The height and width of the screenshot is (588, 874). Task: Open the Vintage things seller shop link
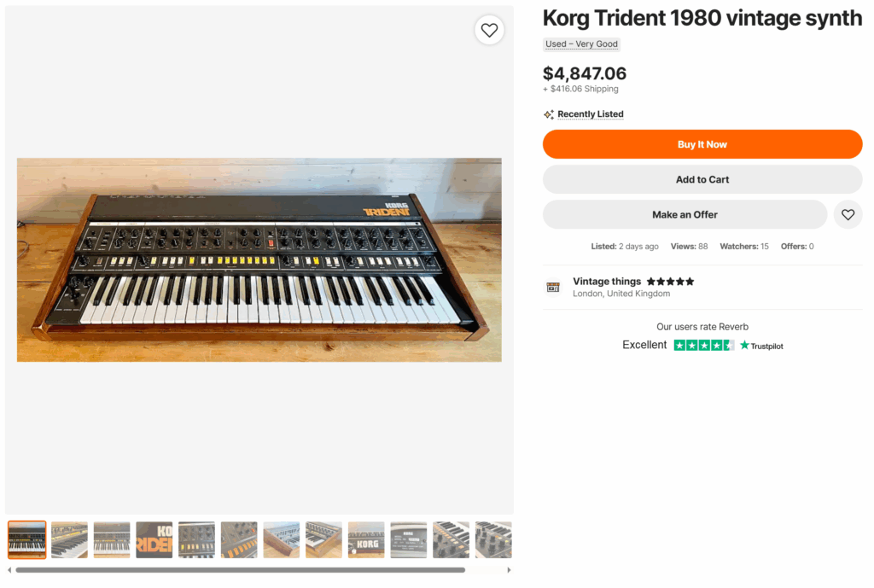point(607,282)
